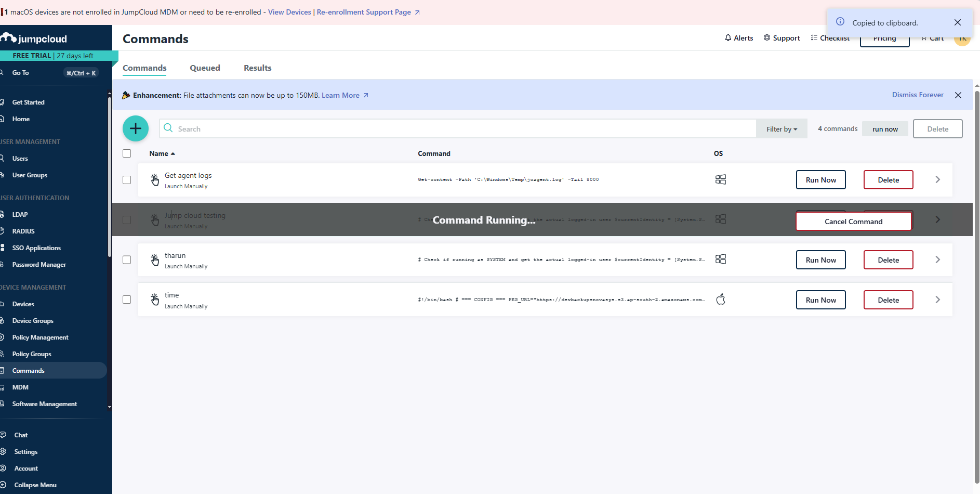Expand the tharun row chevron
This screenshot has width=980, height=494.
click(x=938, y=259)
